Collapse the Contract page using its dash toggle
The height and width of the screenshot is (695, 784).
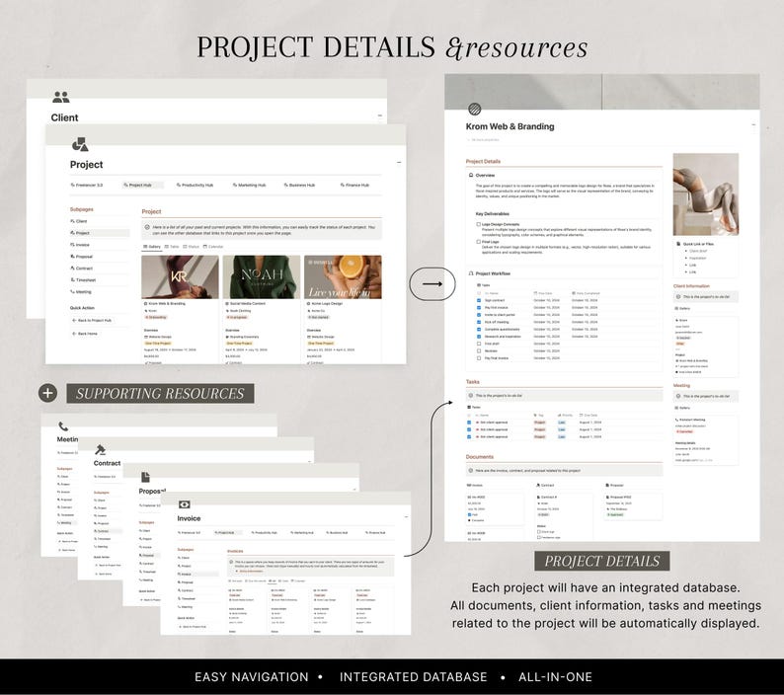[309, 461]
